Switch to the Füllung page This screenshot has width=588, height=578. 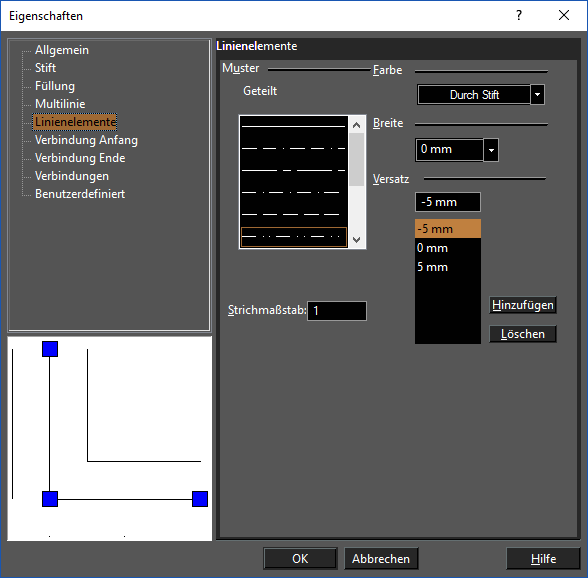55,86
